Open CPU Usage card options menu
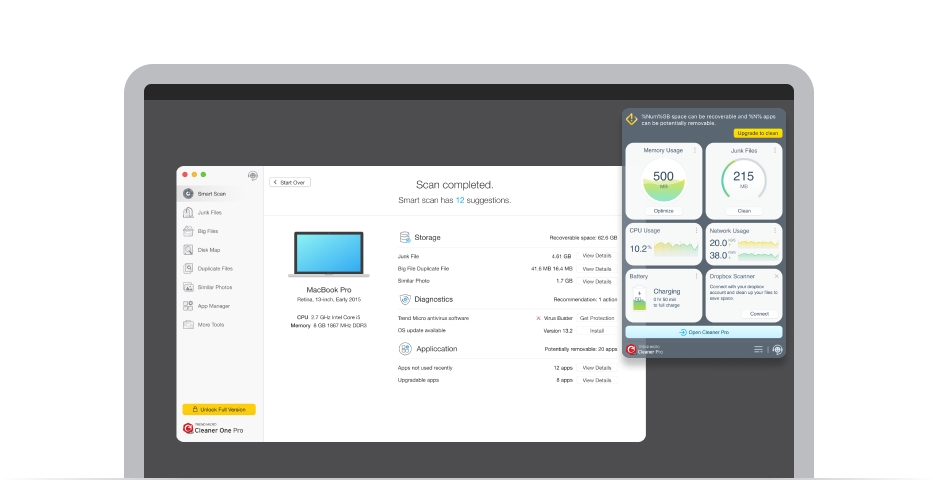 (x=696, y=230)
